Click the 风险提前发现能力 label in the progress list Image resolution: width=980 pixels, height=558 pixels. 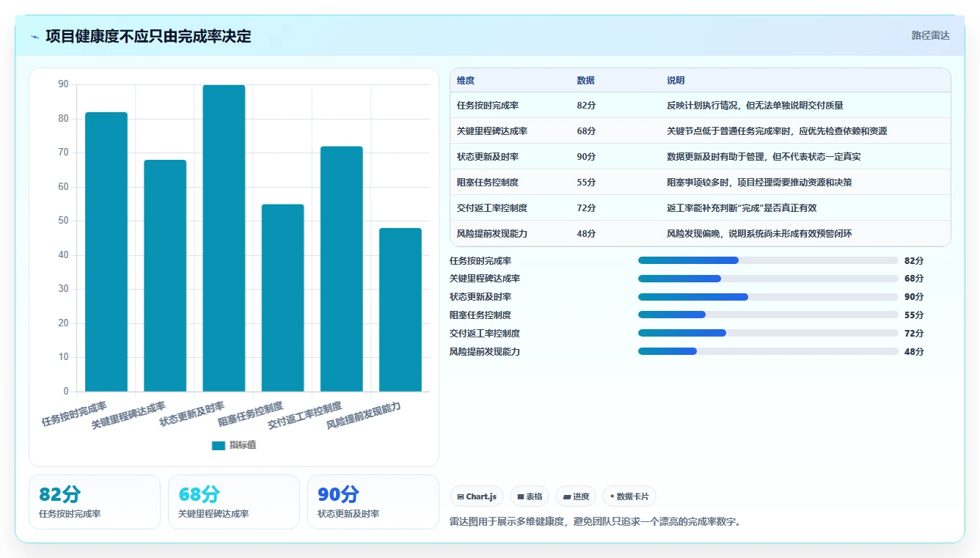[x=485, y=351]
